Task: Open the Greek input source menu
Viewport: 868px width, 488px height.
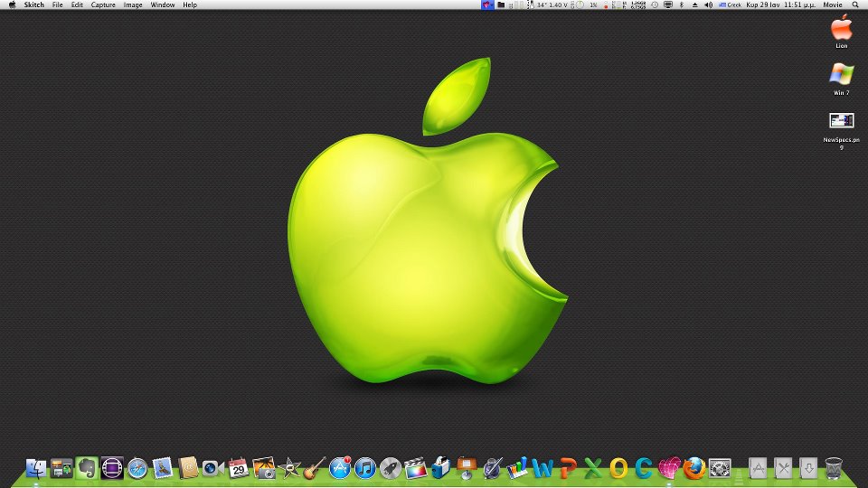Action: pos(731,5)
